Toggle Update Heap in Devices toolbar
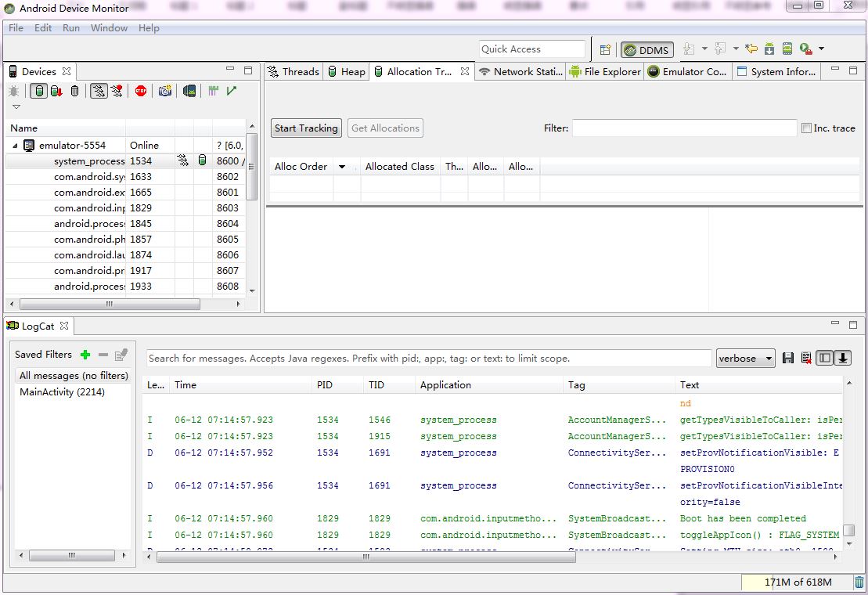 38,91
